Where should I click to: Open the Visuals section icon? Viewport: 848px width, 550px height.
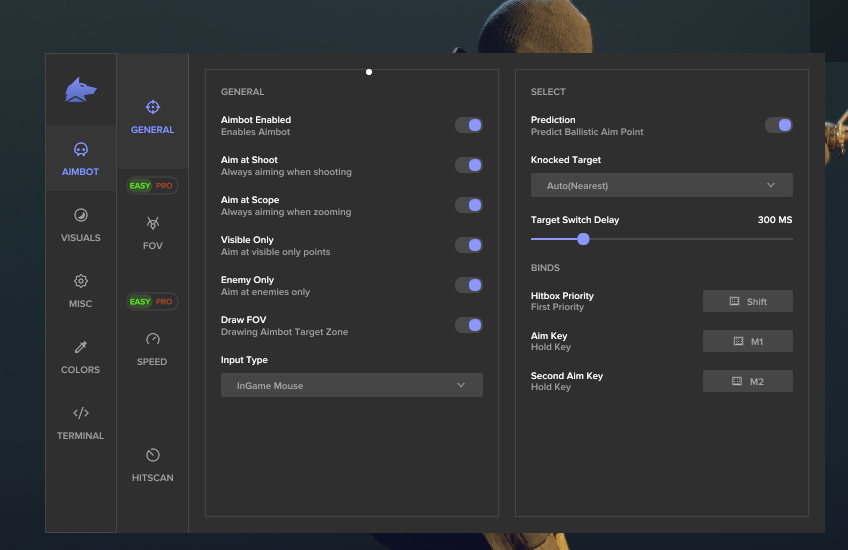81,216
